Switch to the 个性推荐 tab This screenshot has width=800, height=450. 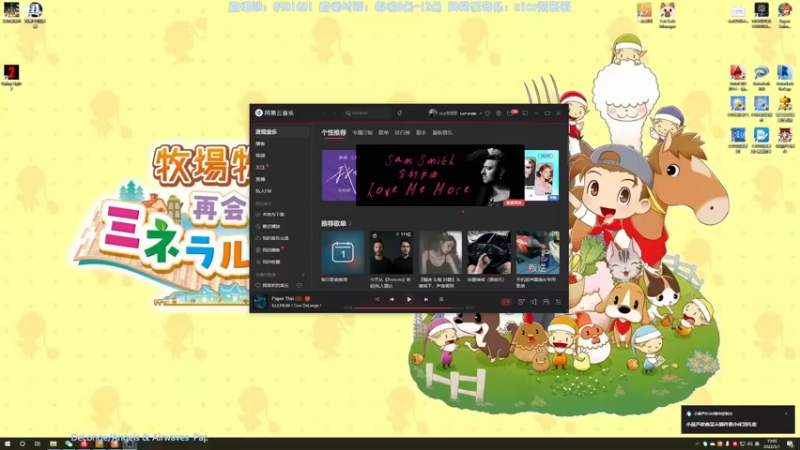334,133
